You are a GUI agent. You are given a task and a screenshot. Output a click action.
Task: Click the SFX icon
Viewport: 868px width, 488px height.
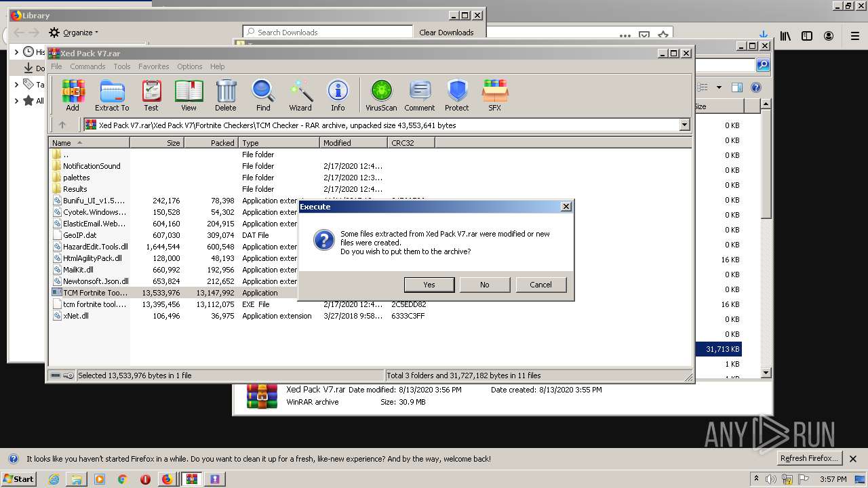pyautogui.click(x=495, y=95)
